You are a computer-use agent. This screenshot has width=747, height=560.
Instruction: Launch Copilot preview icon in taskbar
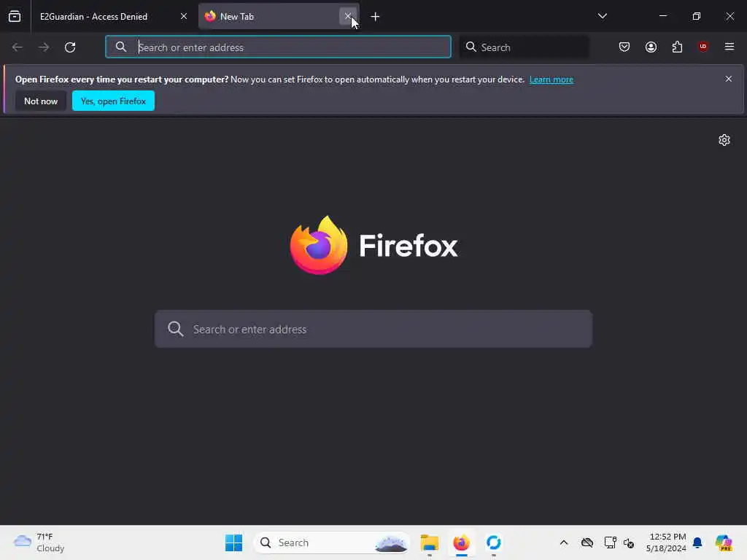pyautogui.click(x=724, y=542)
